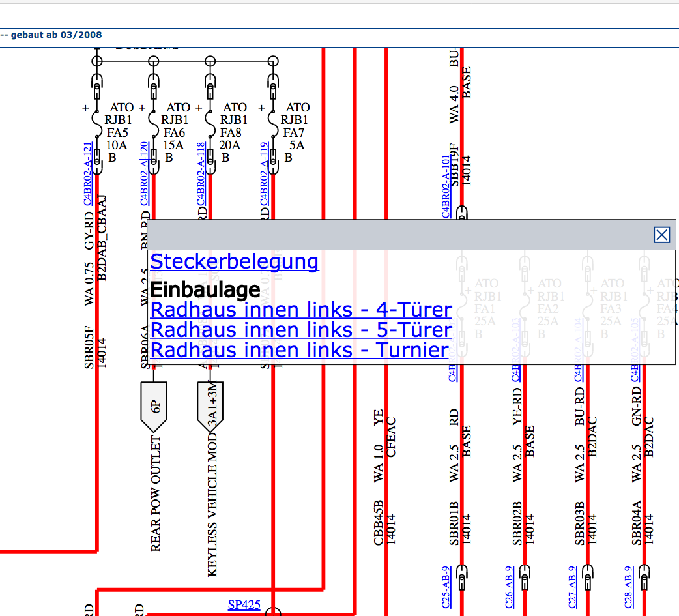This screenshot has width=679, height=616.
Task: Click the 6P Rear Pow Outlet arrow
Action: pos(154,405)
